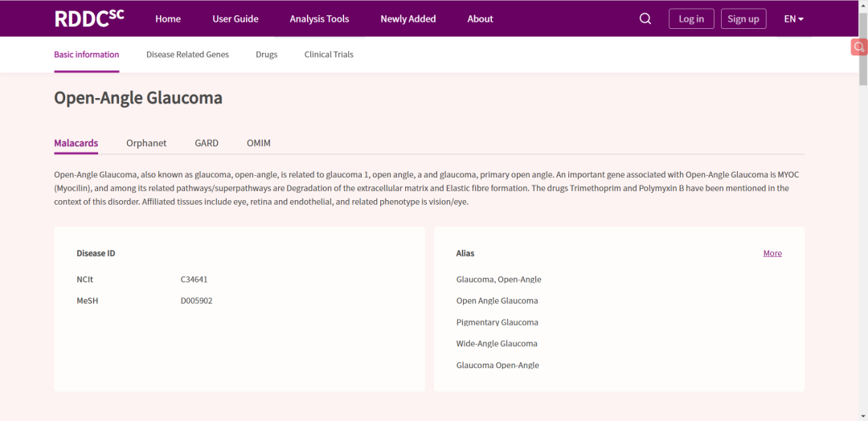Click the red floating search icon
Viewport: 868px width, 421px height.
tap(858, 47)
